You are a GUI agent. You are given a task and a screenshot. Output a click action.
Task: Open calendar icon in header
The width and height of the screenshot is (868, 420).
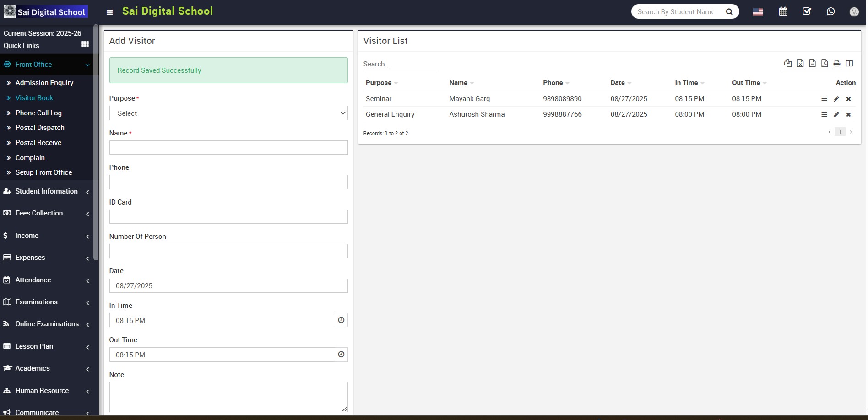point(783,11)
